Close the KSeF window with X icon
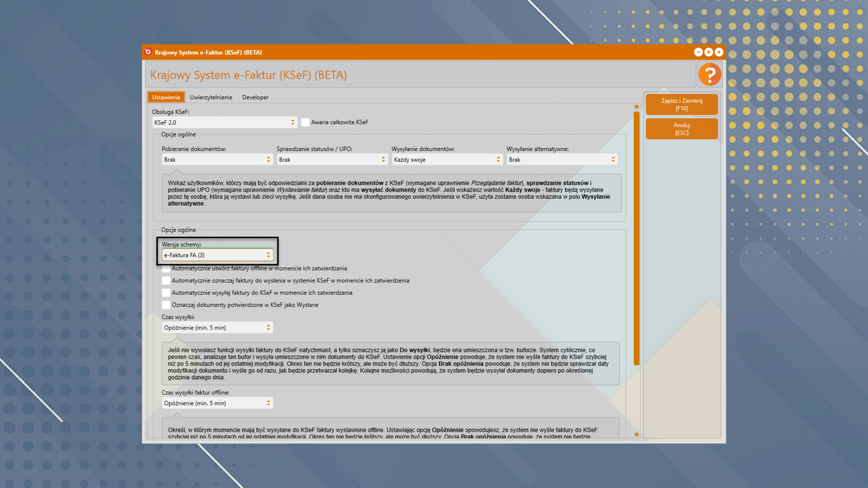Image resolution: width=868 pixels, height=488 pixels. (x=719, y=52)
